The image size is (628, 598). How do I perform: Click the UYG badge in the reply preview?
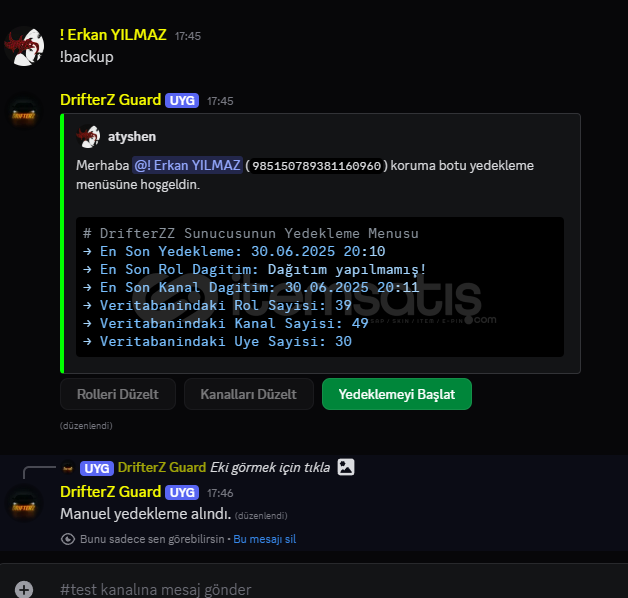97,468
